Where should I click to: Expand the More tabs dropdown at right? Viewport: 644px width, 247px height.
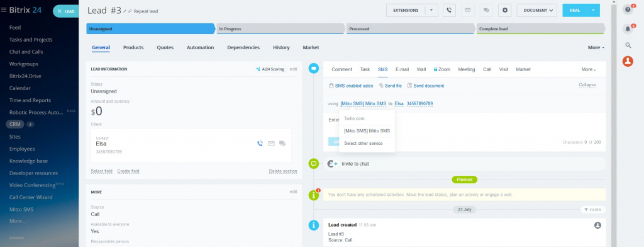point(596,48)
